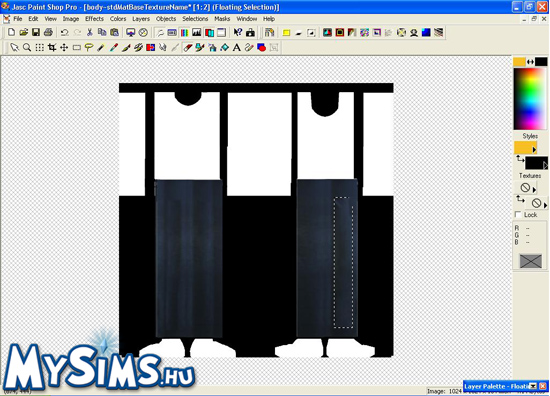Select the Text tool
The image size is (550, 396).
tap(237, 47)
